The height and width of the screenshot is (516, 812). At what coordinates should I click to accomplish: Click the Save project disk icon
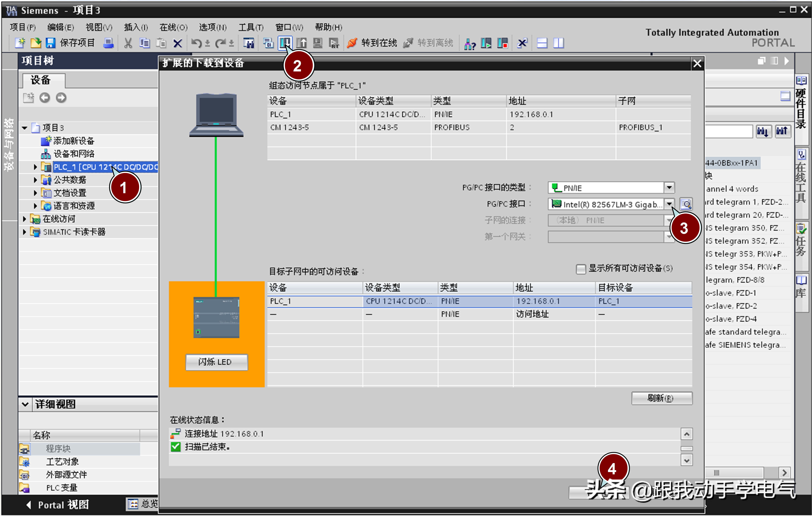pyautogui.click(x=51, y=43)
